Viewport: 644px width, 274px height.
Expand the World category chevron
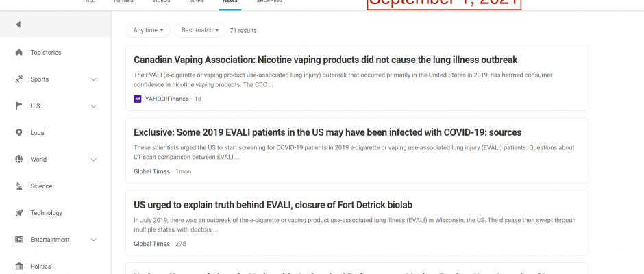(94, 160)
